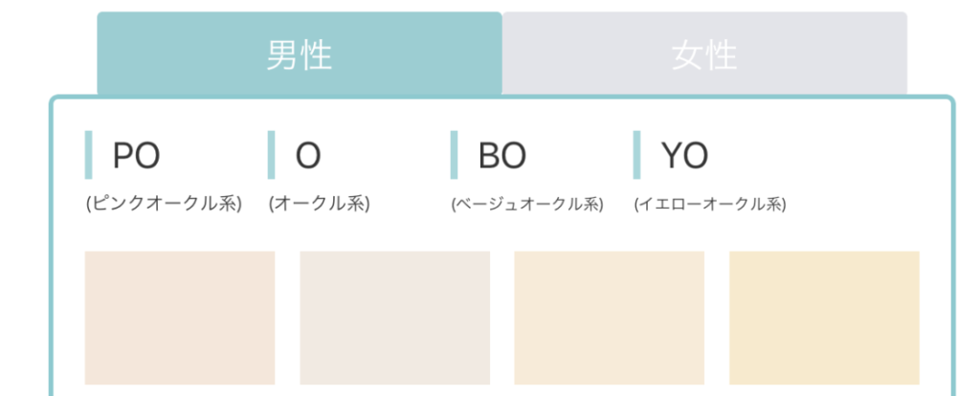Click the (ピンクオークル系) label
Viewport: 980px width, 396px height.
pos(164,205)
